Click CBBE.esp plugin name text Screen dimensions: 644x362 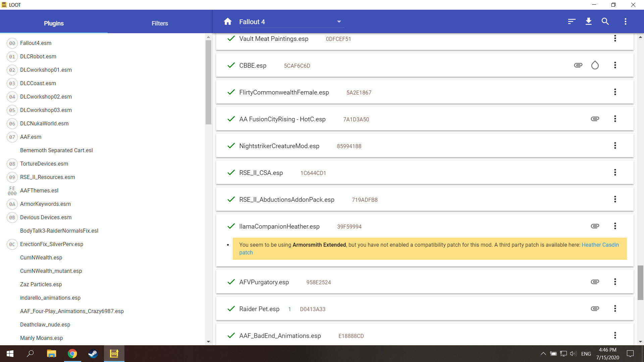click(253, 66)
